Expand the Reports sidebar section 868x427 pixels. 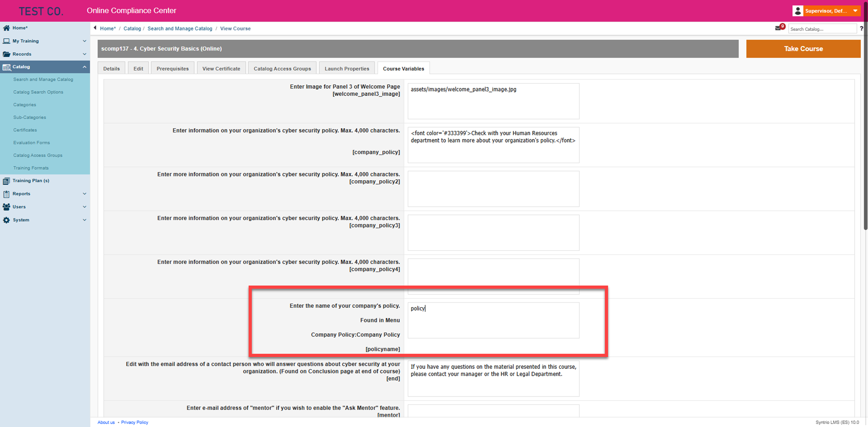pos(84,194)
